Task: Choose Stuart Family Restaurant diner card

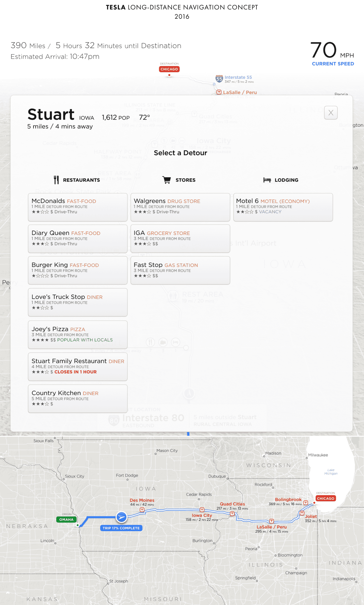Action: pos(78,367)
